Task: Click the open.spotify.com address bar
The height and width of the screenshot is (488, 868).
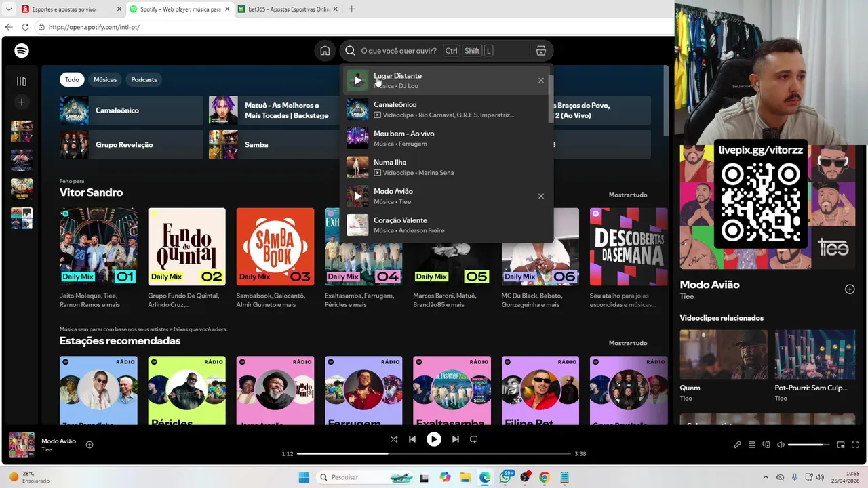Action: tap(353, 27)
